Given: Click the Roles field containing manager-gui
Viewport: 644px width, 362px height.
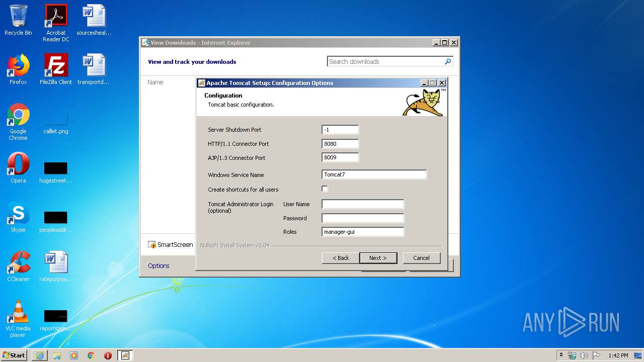Looking at the screenshot, I should [363, 232].
